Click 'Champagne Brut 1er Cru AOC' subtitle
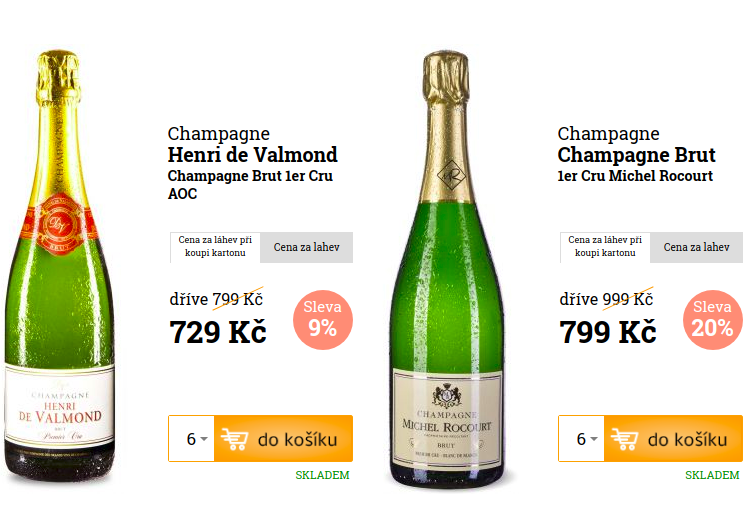The image size is (747, 525). (x=250, y=185)
